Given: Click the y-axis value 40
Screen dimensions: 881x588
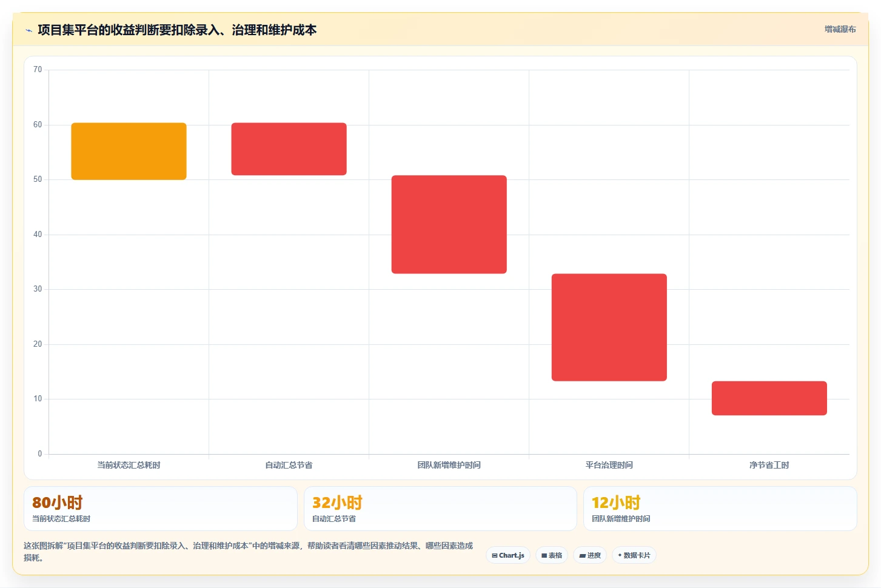Looking at the screenshot, I should click(x=38, y=235).
